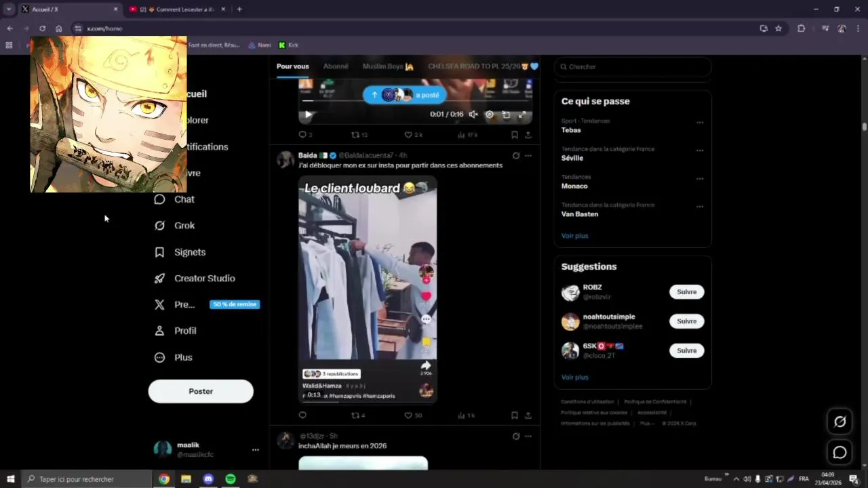Screen dimensions: 868x488
Task: Open Chat from the X sidebar
Action: [174, 199]
